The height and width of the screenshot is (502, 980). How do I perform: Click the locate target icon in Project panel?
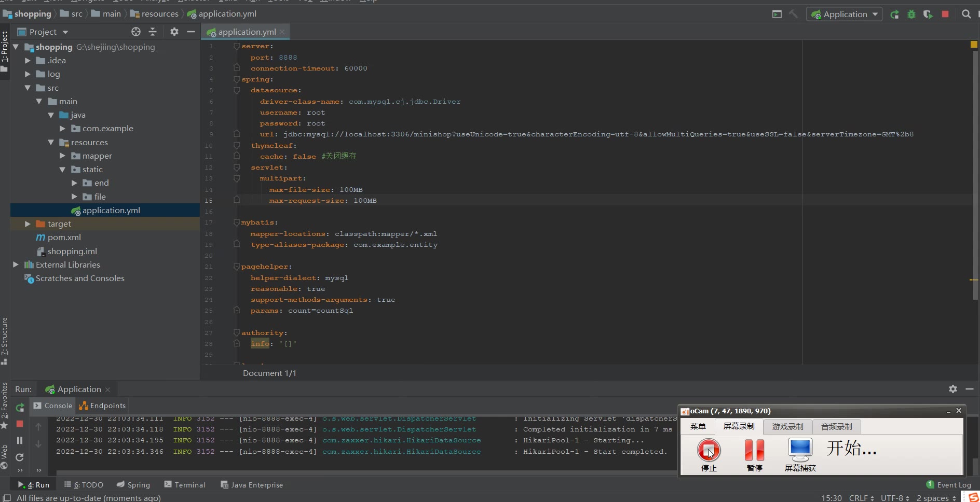(x=136, y=32)
